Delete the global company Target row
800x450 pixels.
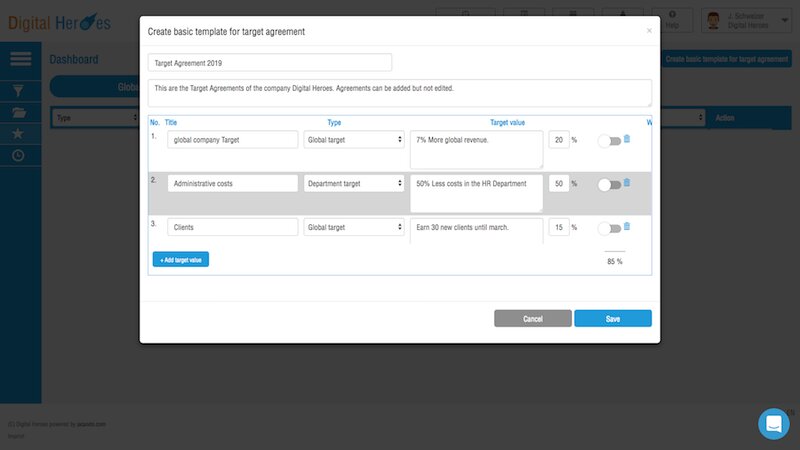(x=627, y=139)
